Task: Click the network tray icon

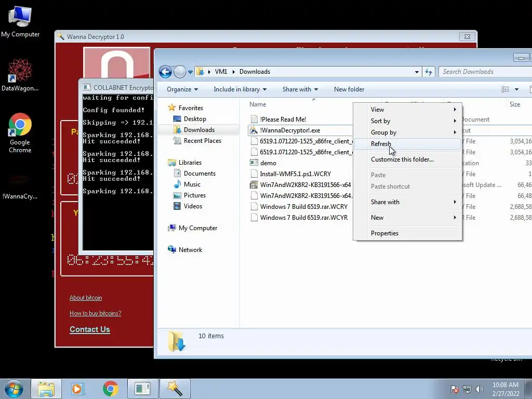Action: (x=467, y=389)
